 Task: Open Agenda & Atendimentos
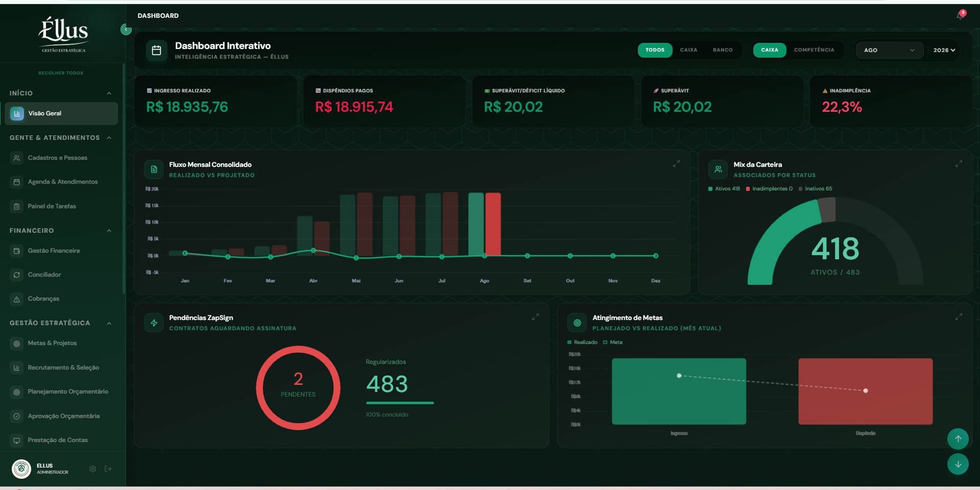[61, 182]
